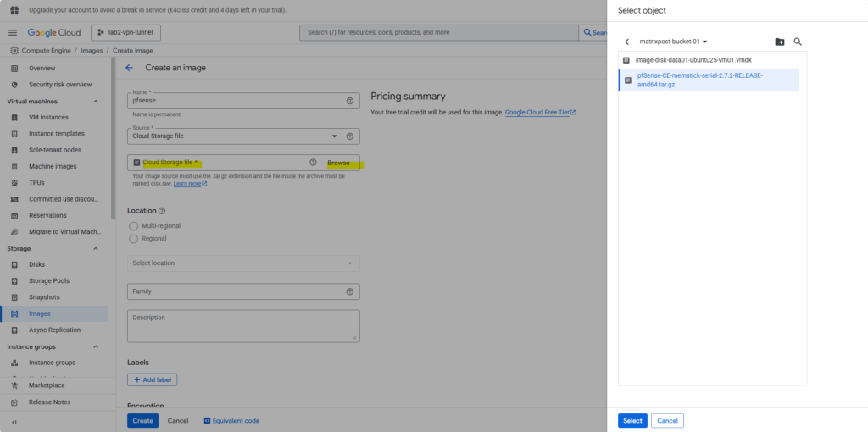Select the Regional radio button
The width and height of the screenshot is (868, 432).
tap(133, 239)
